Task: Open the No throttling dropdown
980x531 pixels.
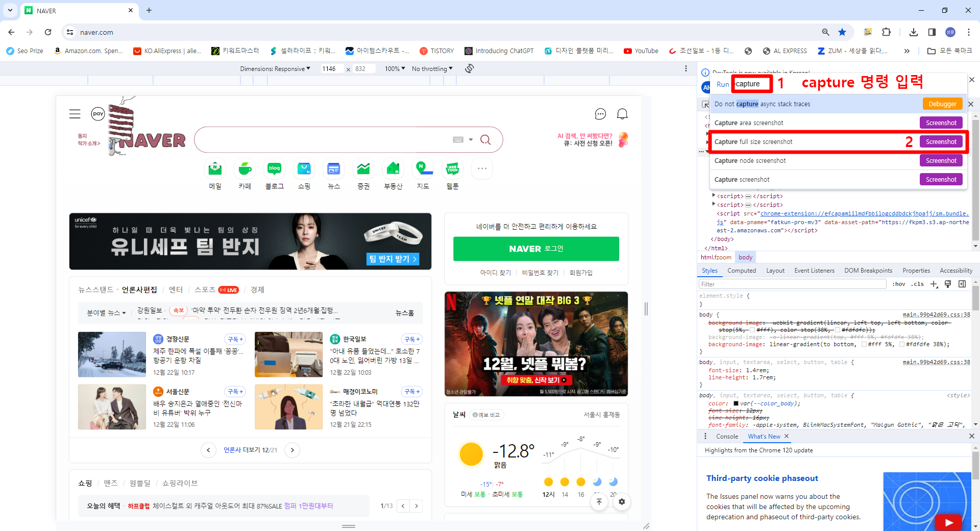Action: [x=432, y=68]
